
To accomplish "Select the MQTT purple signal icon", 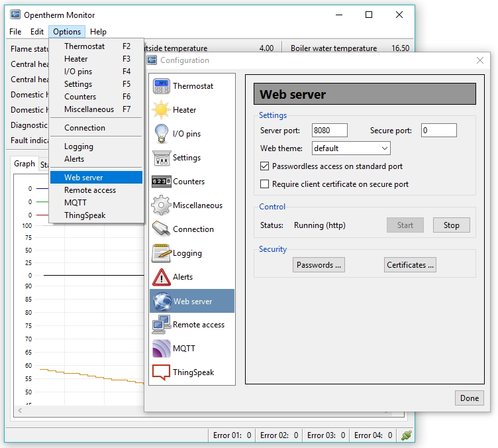I will tap(162, 349).
